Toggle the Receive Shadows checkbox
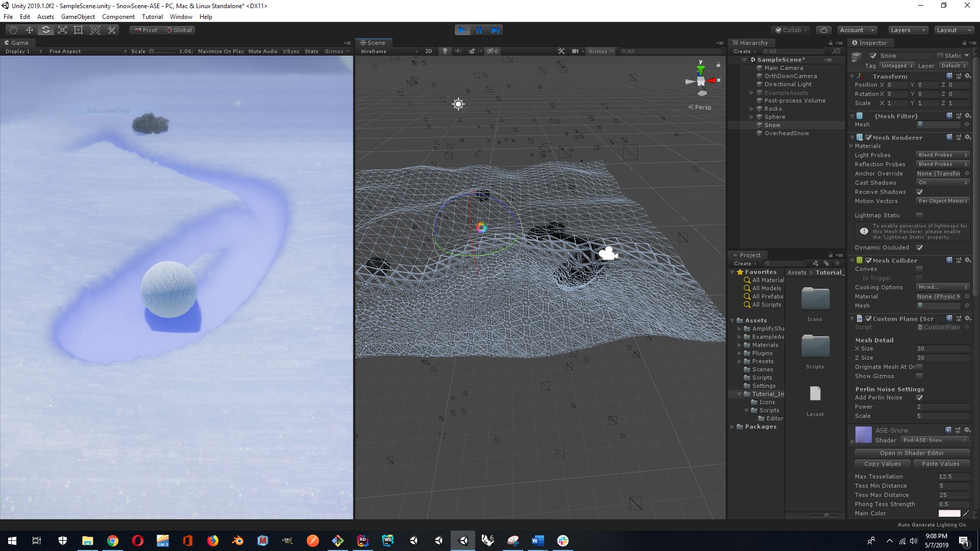Viewport: 980px width, 551px height. 919,192
